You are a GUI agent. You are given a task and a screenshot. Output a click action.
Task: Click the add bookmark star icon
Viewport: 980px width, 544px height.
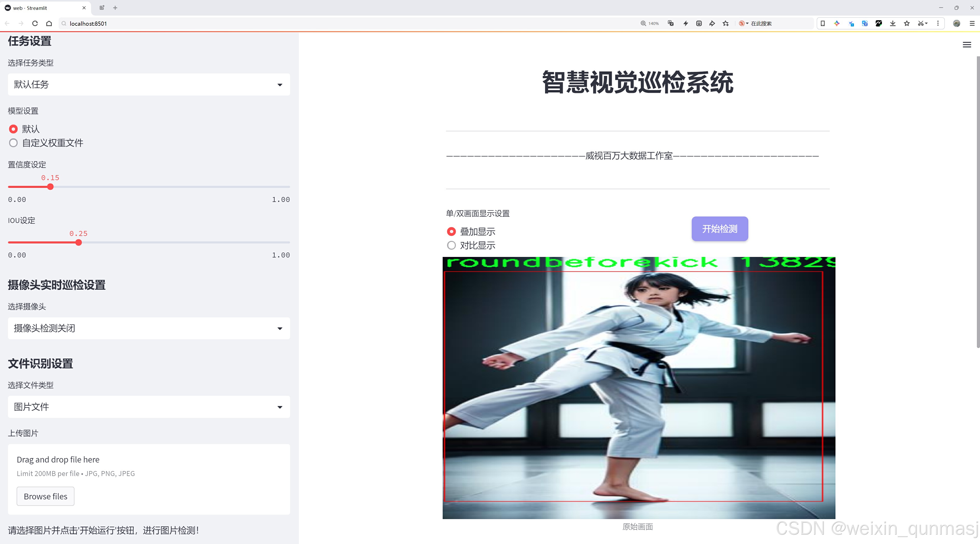726,24
